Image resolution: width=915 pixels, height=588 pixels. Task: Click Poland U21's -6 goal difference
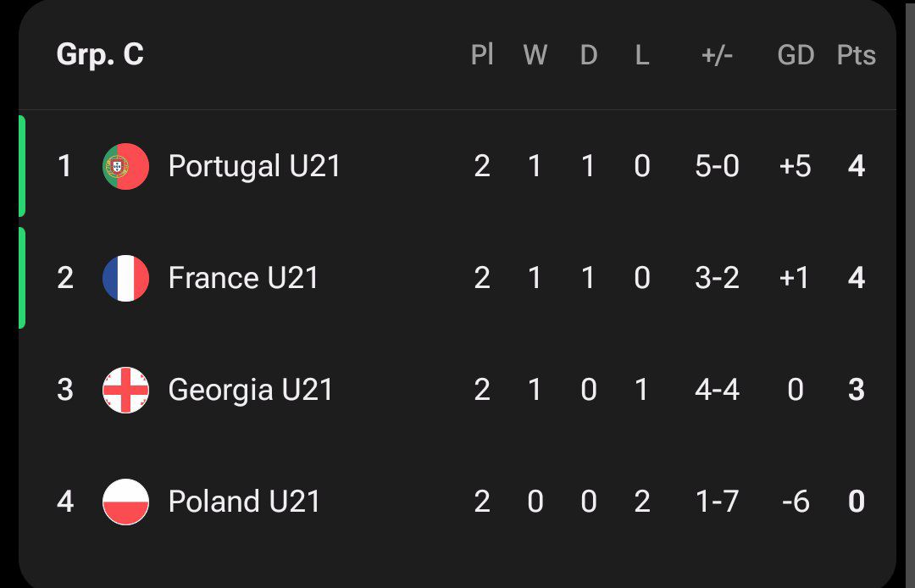[796, 502]
